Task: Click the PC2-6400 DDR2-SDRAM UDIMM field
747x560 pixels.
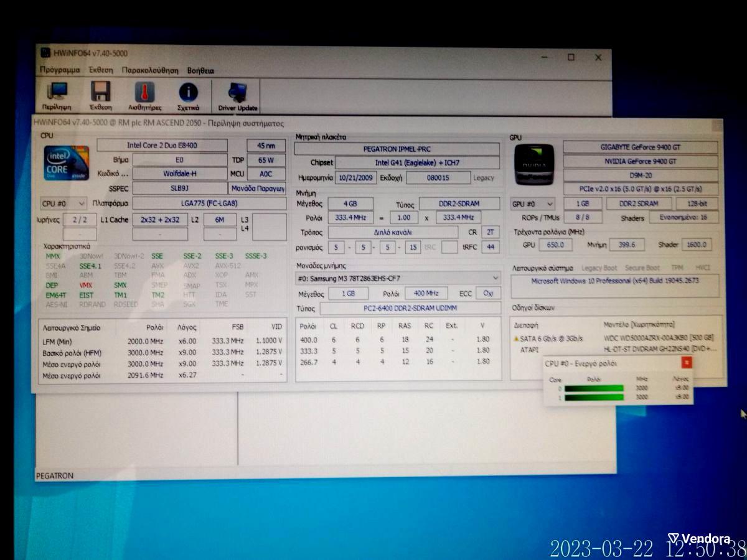Action: (x=410, y=309)
